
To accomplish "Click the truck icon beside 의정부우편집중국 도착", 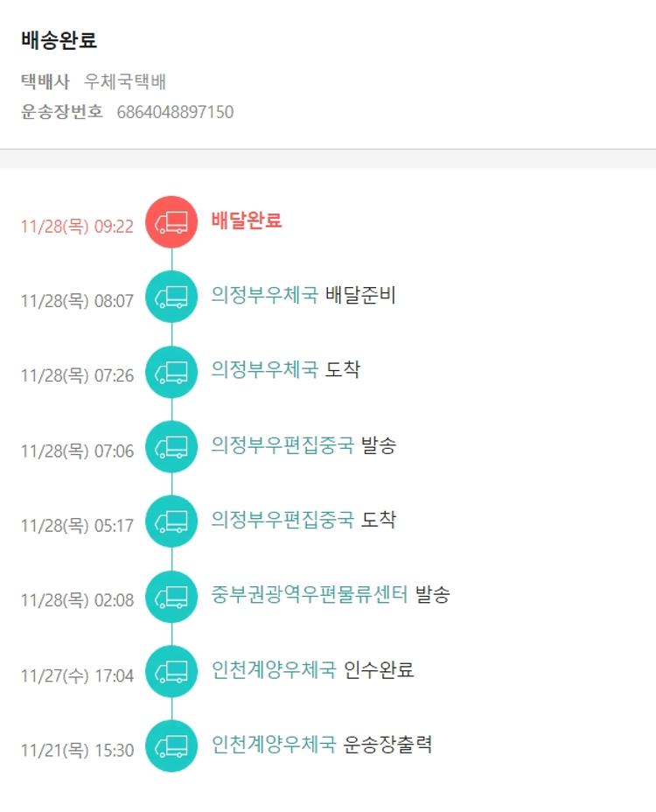I will pyautogui.click(x=171, y=521).
